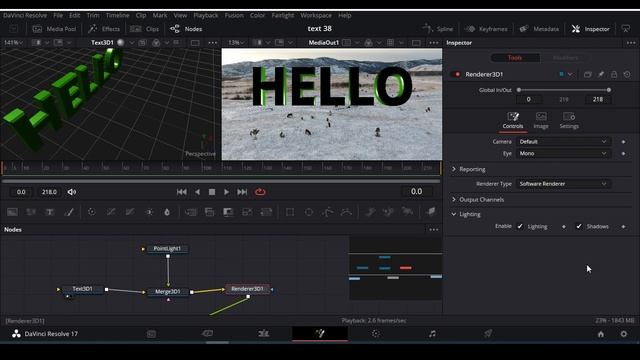Image resolution: width=640 pixels, height=360 pixels.
Task: Toggle the Inspector panel button
Action: tap(591, 29)
